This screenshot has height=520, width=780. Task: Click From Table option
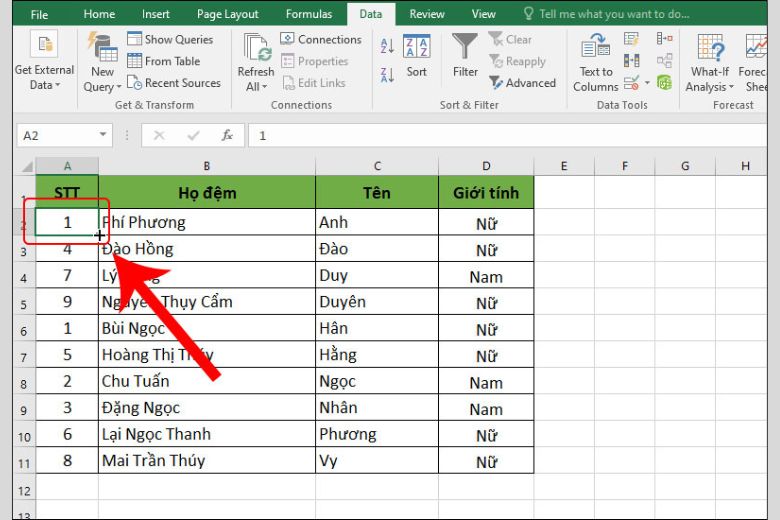pyautogui.click(x=164, y=61)
